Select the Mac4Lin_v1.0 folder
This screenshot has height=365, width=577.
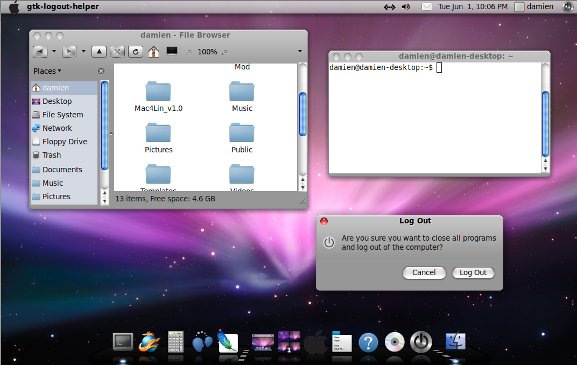(158, 96)
